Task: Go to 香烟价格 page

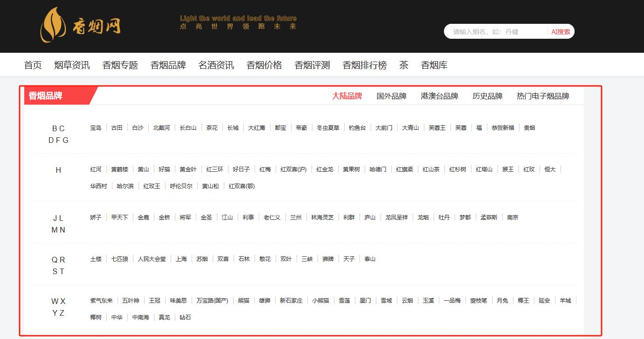Action: pyautogui.click(x=264, y=65)
